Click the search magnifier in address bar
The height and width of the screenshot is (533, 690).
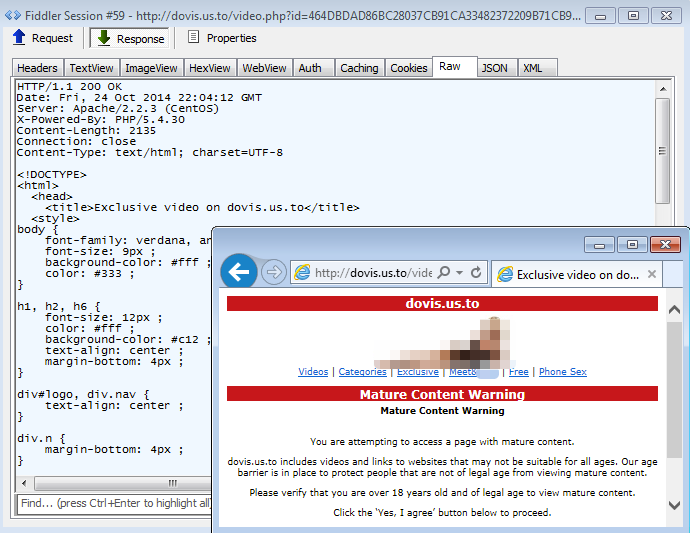[x=444, y=272]
